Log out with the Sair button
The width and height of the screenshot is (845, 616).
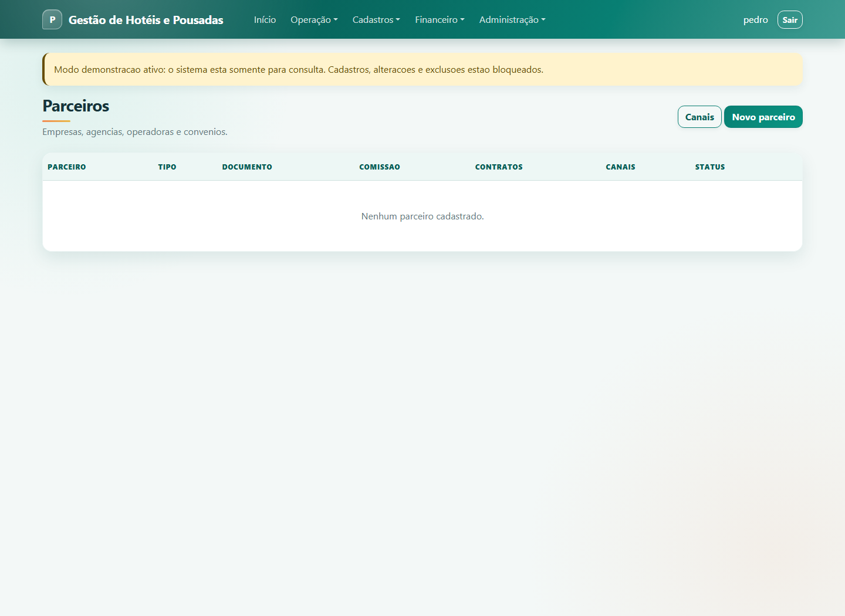coord(790,19)
